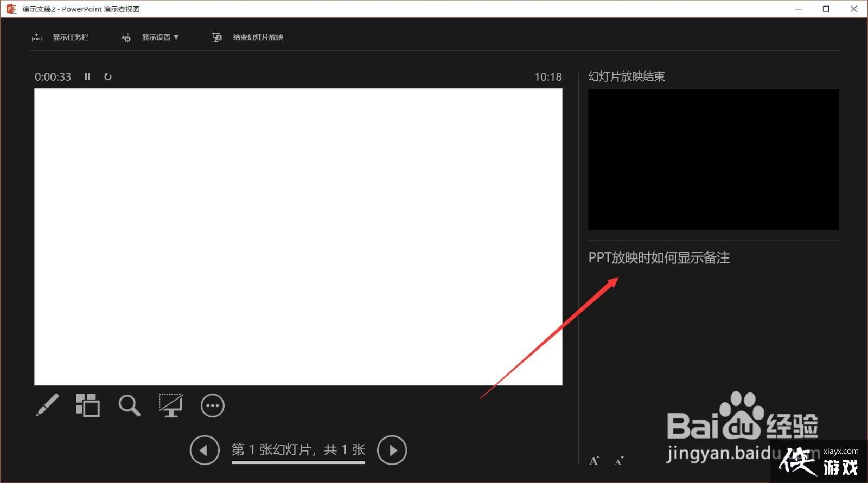This screenshot has height=483, width=868.
Task: Restart the presentation timer
Action: point(108,76)
